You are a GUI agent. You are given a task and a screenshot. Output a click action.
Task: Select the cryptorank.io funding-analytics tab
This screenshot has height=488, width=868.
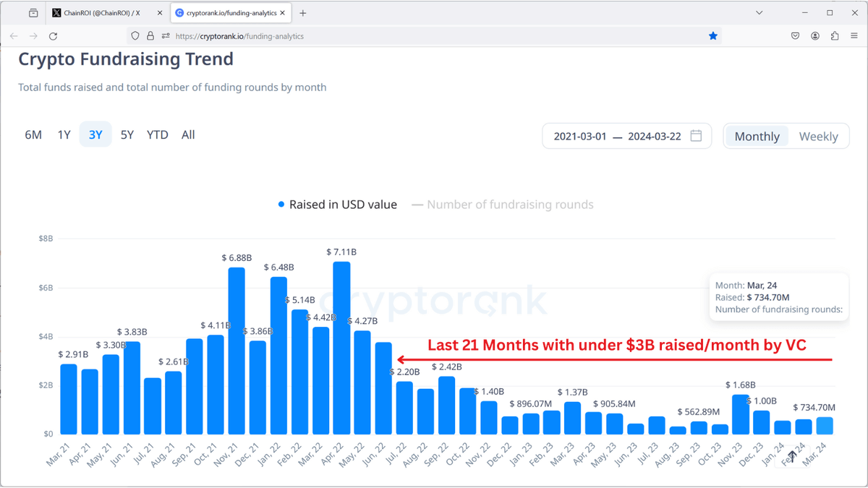point(230,12)
